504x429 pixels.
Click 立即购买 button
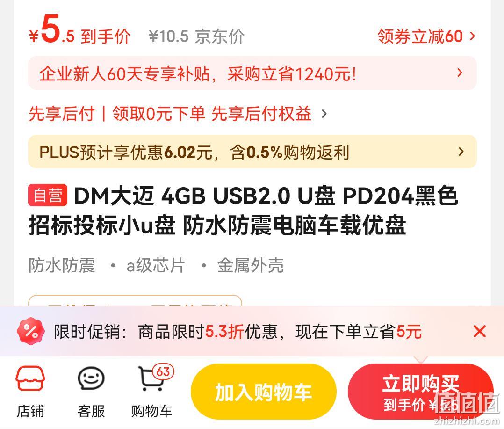pyautogui.click(x=420, y=392)
